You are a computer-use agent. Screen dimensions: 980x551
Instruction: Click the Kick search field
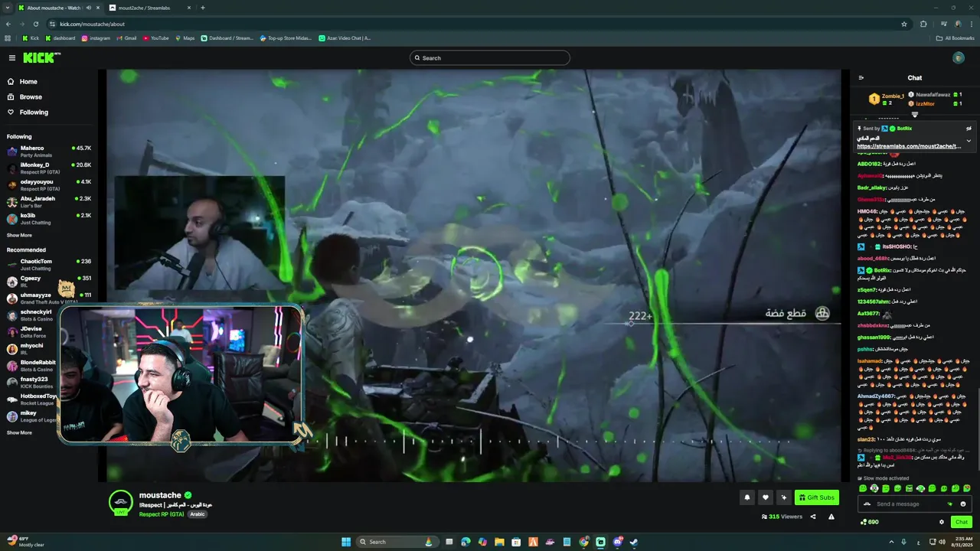[490, 58]
